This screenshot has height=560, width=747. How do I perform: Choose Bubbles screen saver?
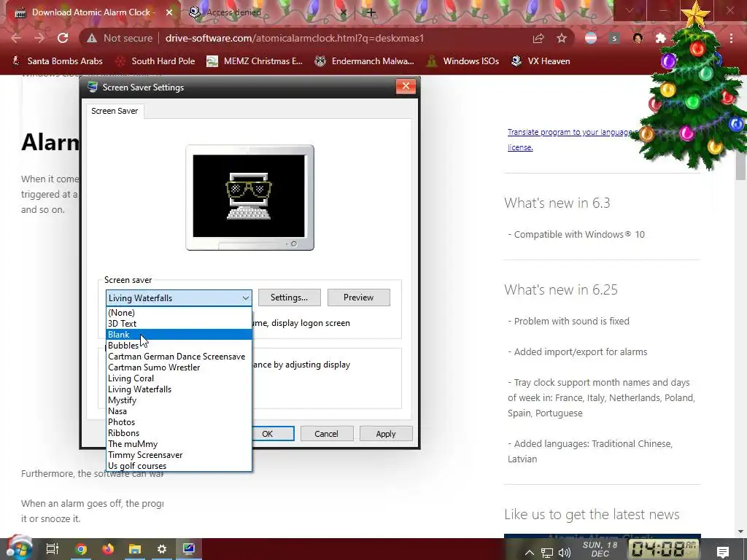pos(179,345)
